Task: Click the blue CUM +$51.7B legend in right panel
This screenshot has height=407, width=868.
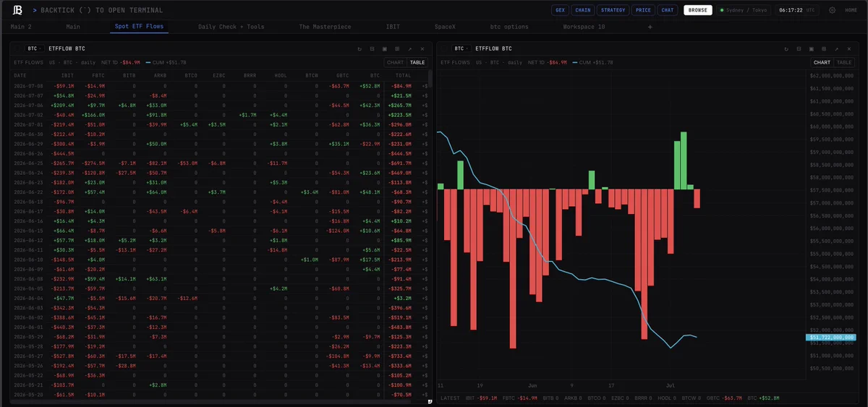Action: (x=592, y=63)
